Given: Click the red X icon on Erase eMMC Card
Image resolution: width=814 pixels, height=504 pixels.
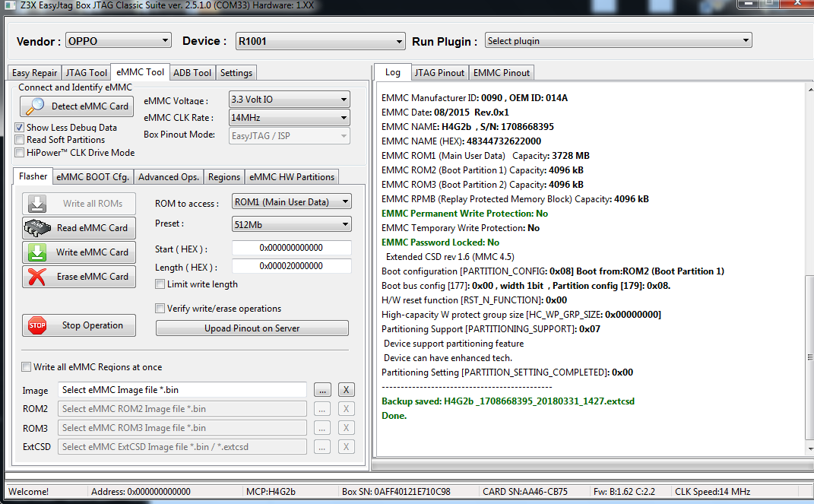Looking at the screenshot, I should click(36, 277).
